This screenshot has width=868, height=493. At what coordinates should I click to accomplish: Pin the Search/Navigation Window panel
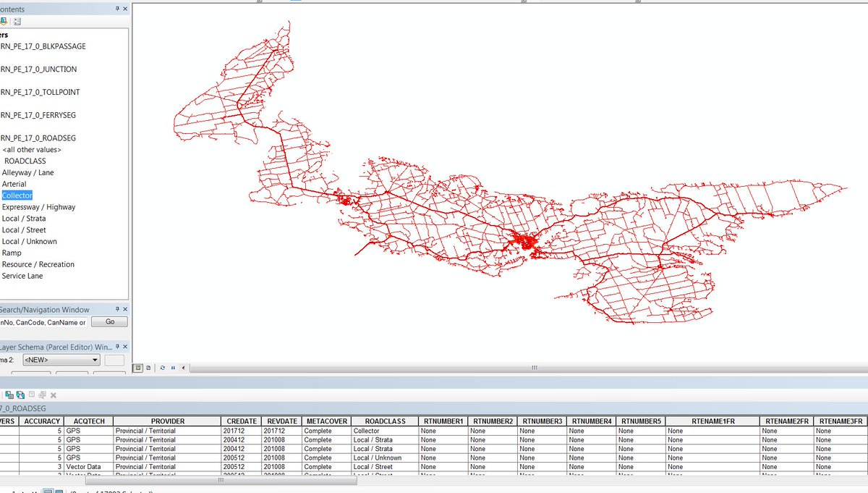pyautogui.click(x=117, y=310)
